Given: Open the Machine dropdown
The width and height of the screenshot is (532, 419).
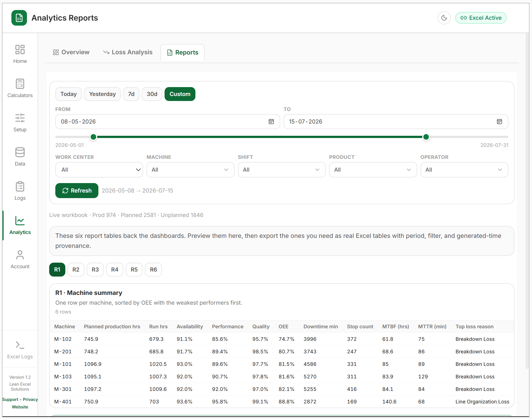Looking at the screenshot, I should pyautogui.click(x=190, y=170).
